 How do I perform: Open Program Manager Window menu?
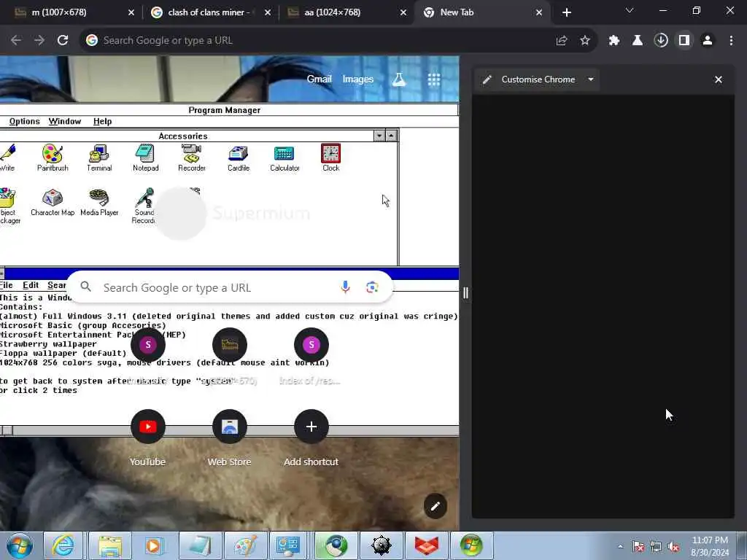(x=65, y=122)
